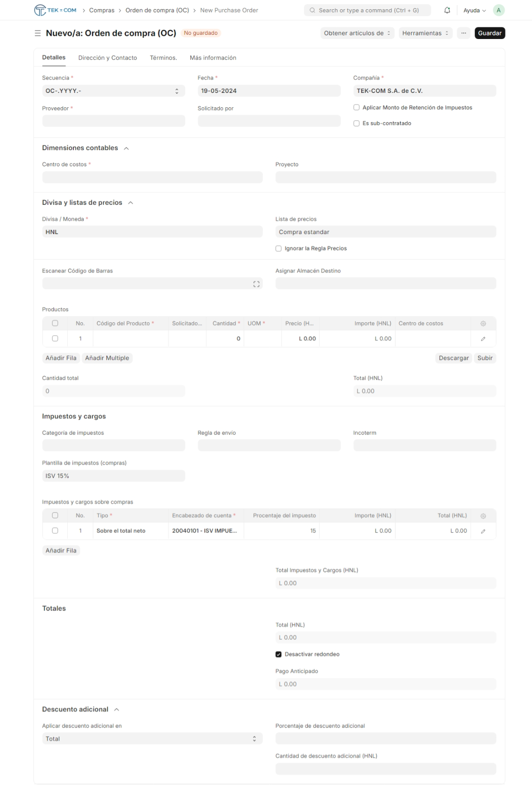The image size is (532, 793).
Task: Toggle the sidebar hamburger menu icon
Action: [x=38, y=33]
